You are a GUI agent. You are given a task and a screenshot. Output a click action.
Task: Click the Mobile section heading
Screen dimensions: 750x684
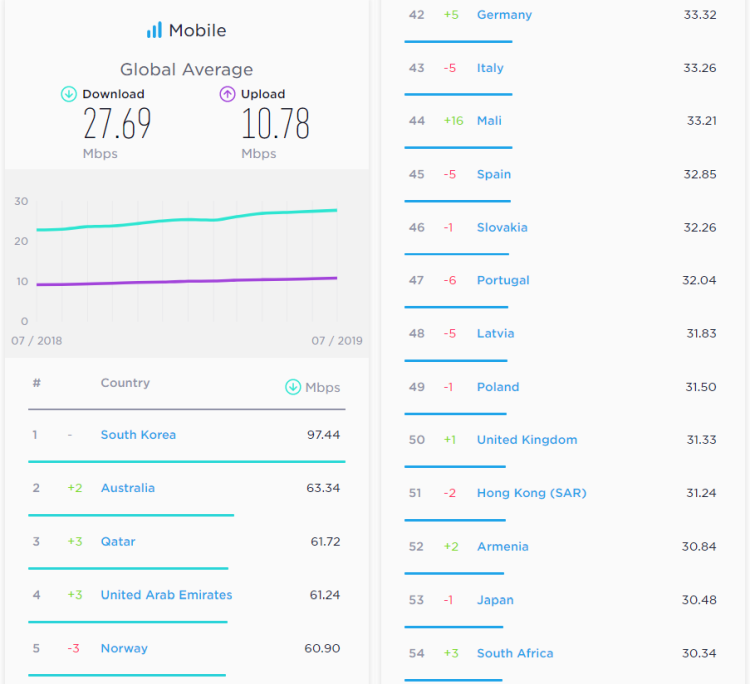coord(197,30)
